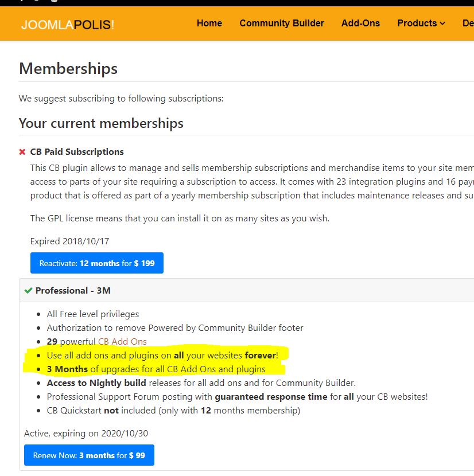Open the partially visible menu item after Products

(x=468, y=23)
